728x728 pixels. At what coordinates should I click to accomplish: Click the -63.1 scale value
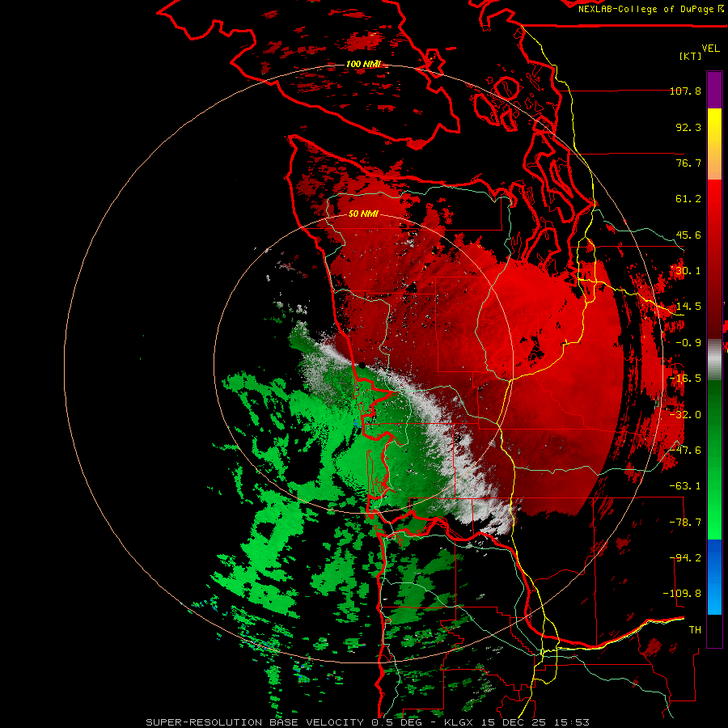click(685, 486)
